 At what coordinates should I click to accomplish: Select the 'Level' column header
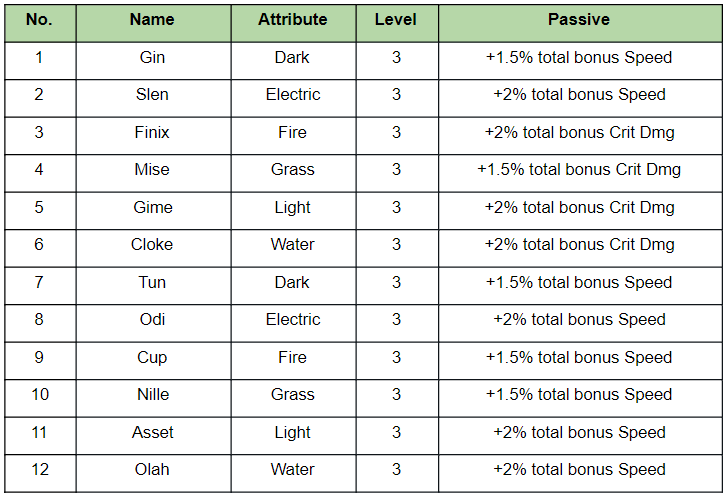click(396, 20)
